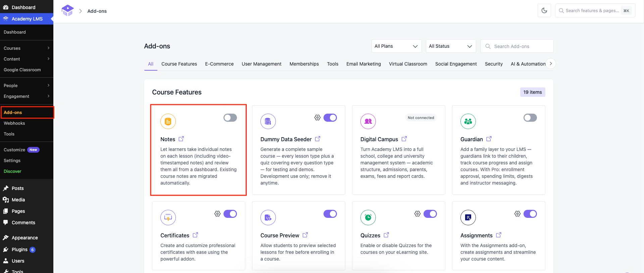The height and width of the screenshot is (273, 644).
Task: Open Assignments settings gear icon
Action: tap(517, 214)
